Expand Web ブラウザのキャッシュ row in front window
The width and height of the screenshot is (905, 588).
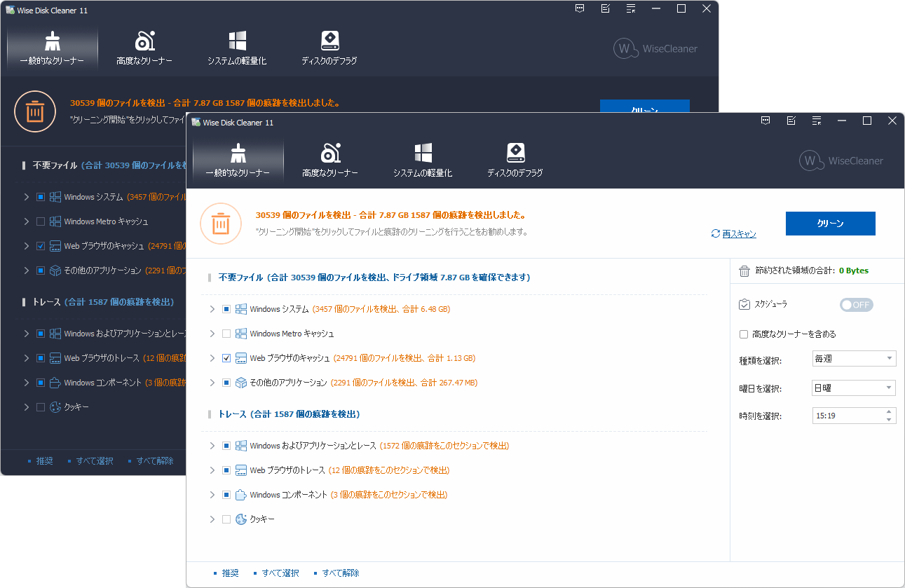coord(212,358)
